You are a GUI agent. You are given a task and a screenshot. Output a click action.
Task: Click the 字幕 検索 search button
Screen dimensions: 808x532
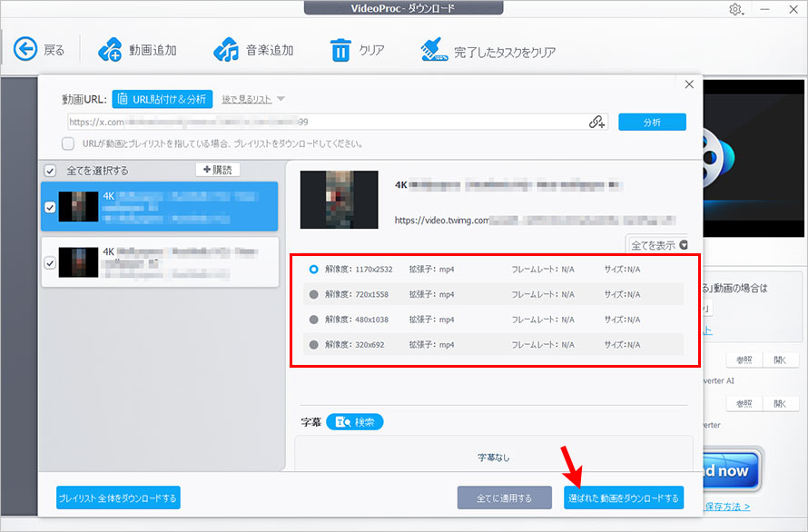click(355, 422)
